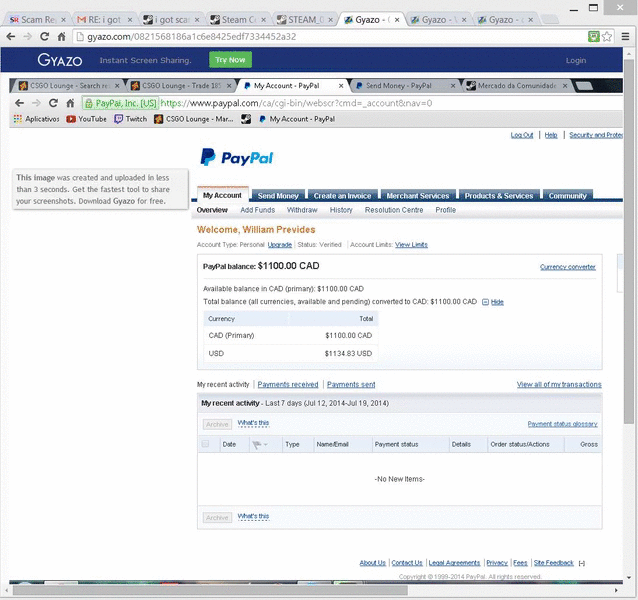Click the Legal Agreements footer link
This screenshot has width=638, height=600.
point(454,563)
